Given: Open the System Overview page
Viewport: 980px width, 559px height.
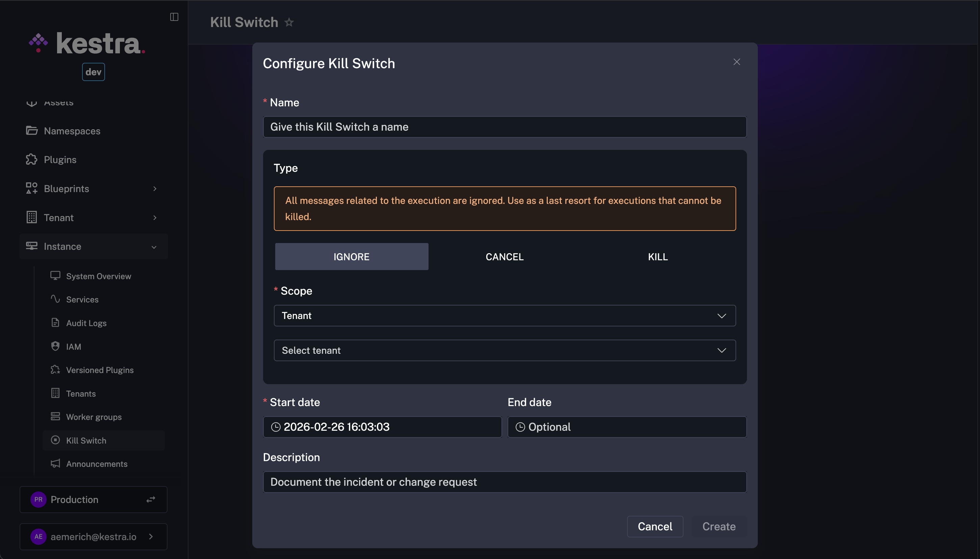Looking at the screenshot, I should (x=98, y=276).
